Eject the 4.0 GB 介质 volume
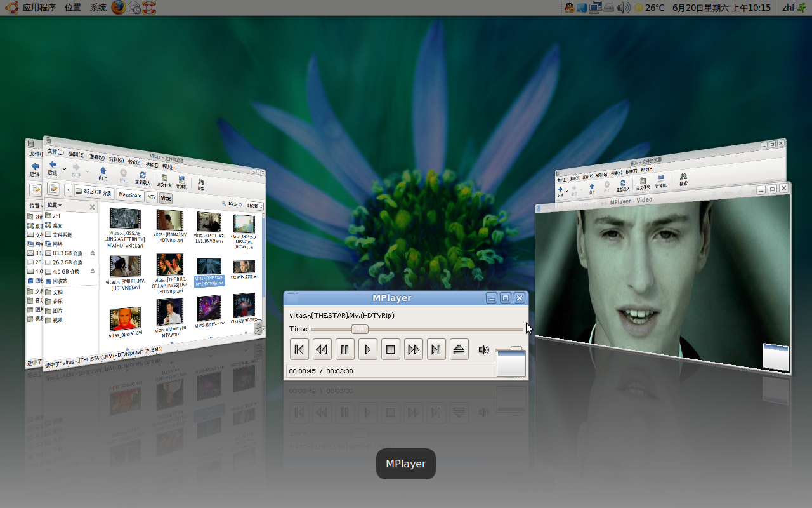The width and height of the screenshot is (812, 508). (x=93, y=271)
